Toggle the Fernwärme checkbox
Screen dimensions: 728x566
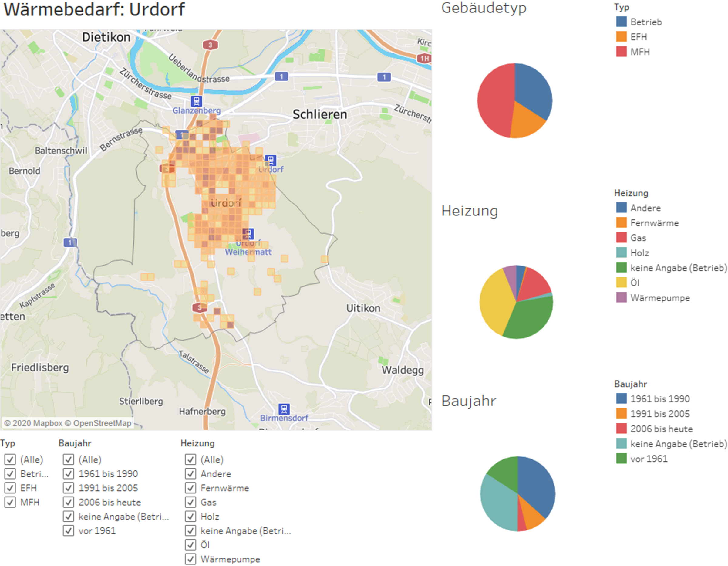coord(190,488)
